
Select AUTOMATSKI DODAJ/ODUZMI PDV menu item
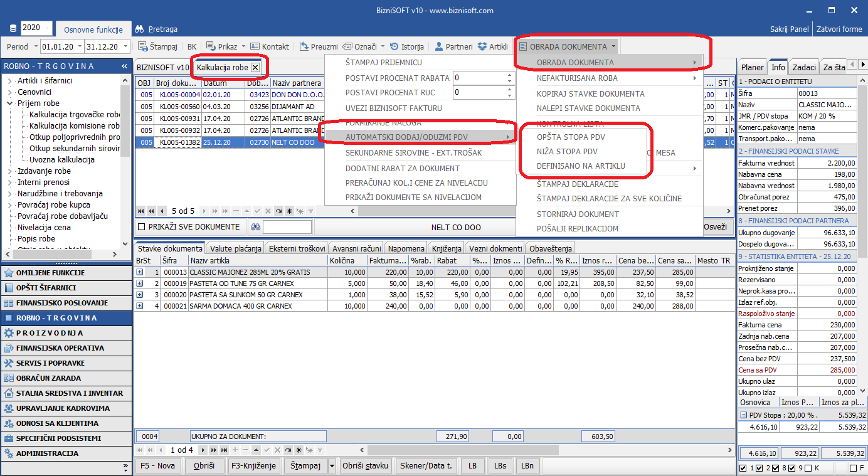tap(420, 137)
